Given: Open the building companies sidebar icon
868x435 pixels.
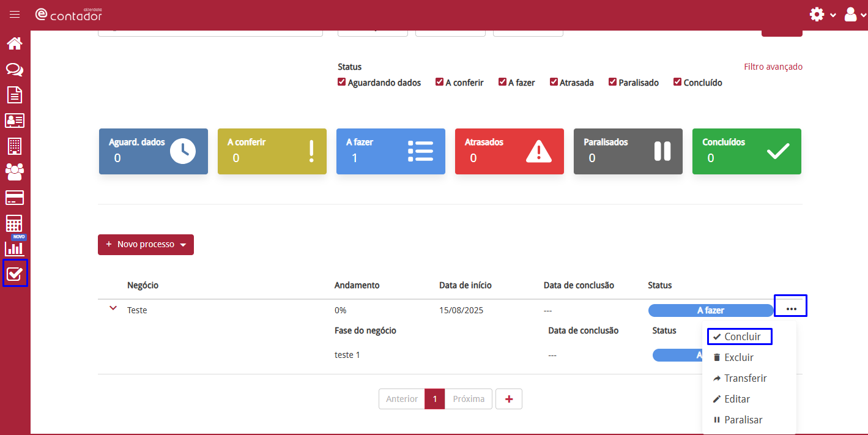Looking at the screenshot, I should click(x=15, y=146).
